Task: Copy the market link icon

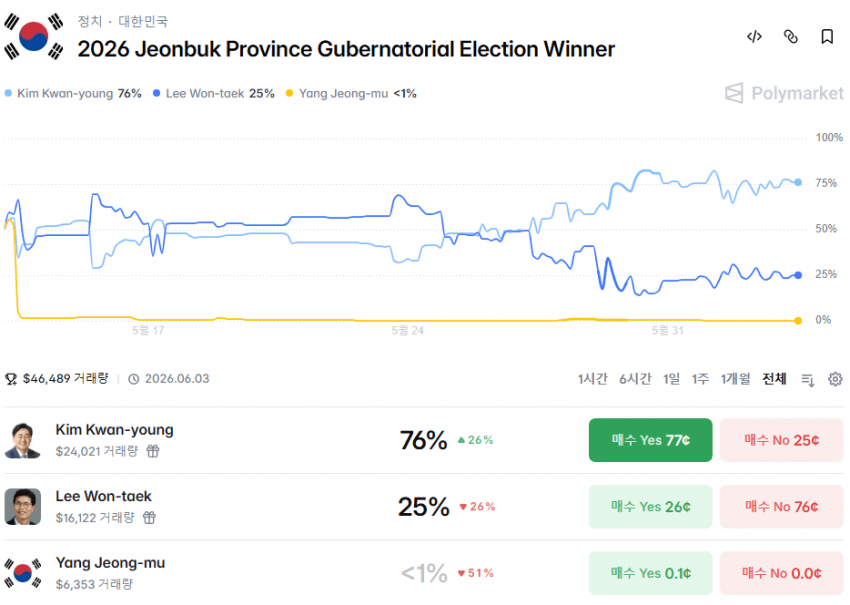Action: (x=791, y=37)
